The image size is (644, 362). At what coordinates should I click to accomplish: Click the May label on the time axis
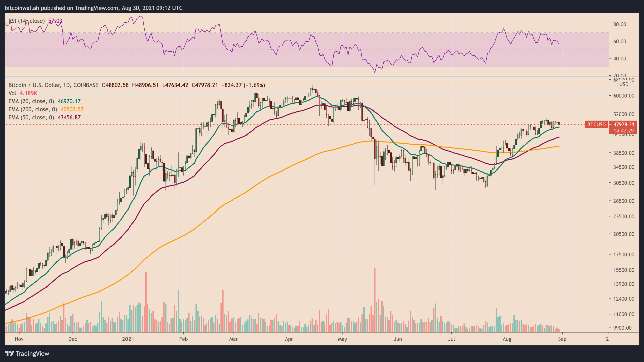tap(342, 339)
